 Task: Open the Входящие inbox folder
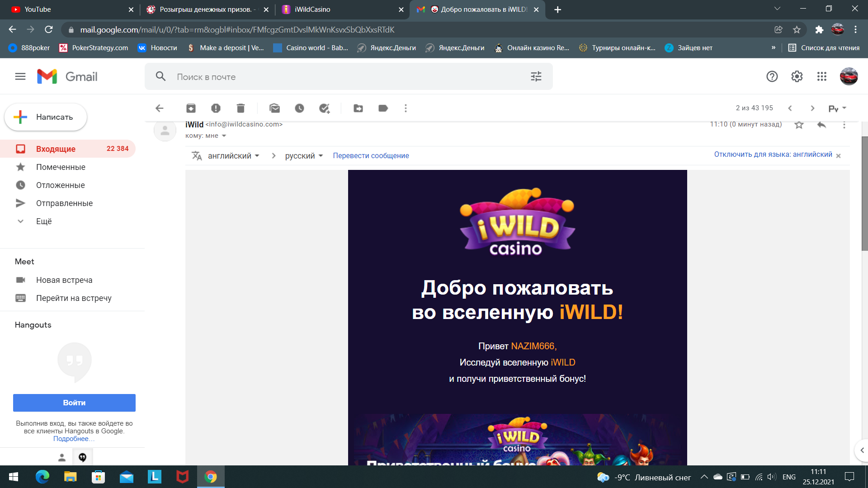pyautogui.click(x=56, y=149)
